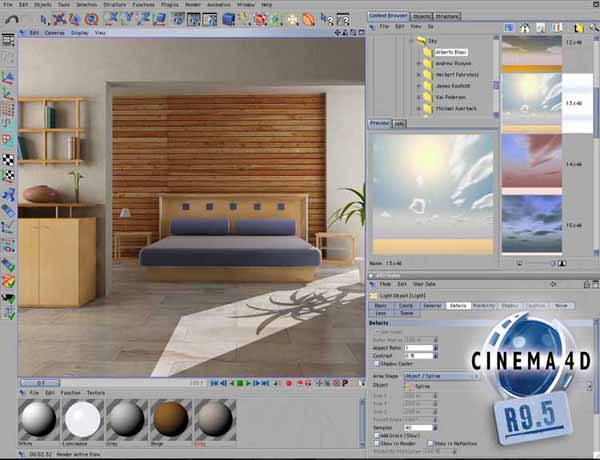
Task: Click the Play forward button on timeline
Action: (248, 383)
